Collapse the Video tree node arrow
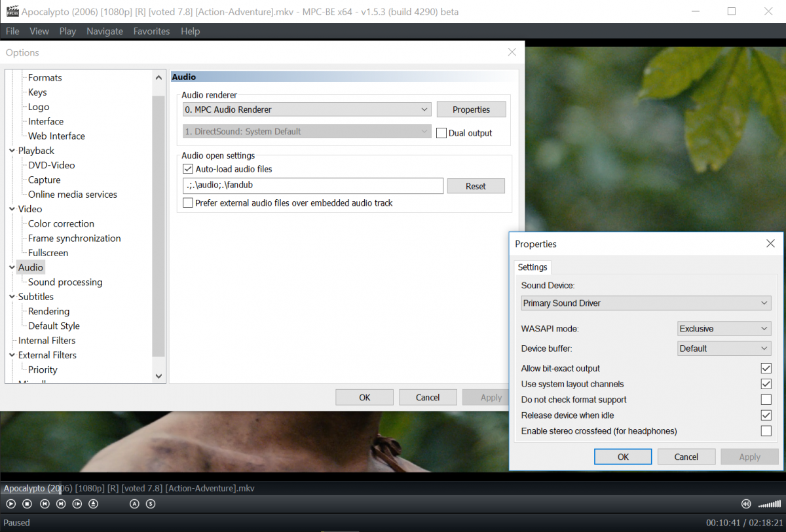Screen dimensions: 786x532 coord(12,209)
